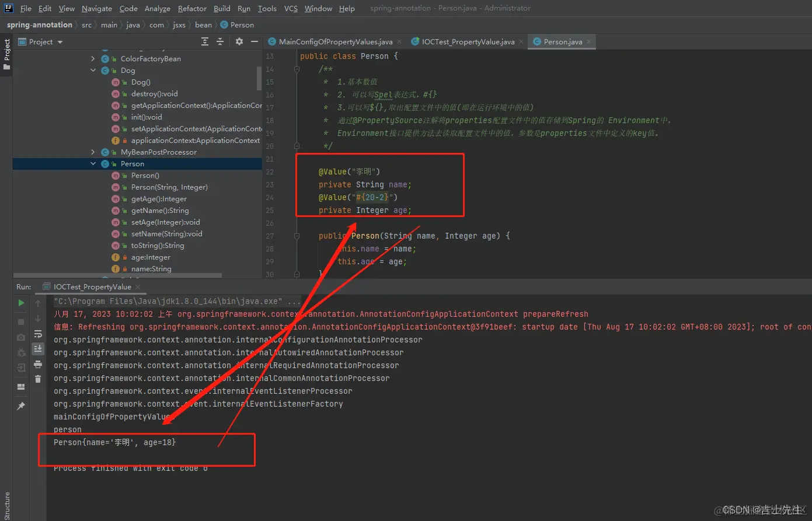Click field icon beside applicationContext:ApplicationContext
812x521 pixels.
(x=116, y=141)
